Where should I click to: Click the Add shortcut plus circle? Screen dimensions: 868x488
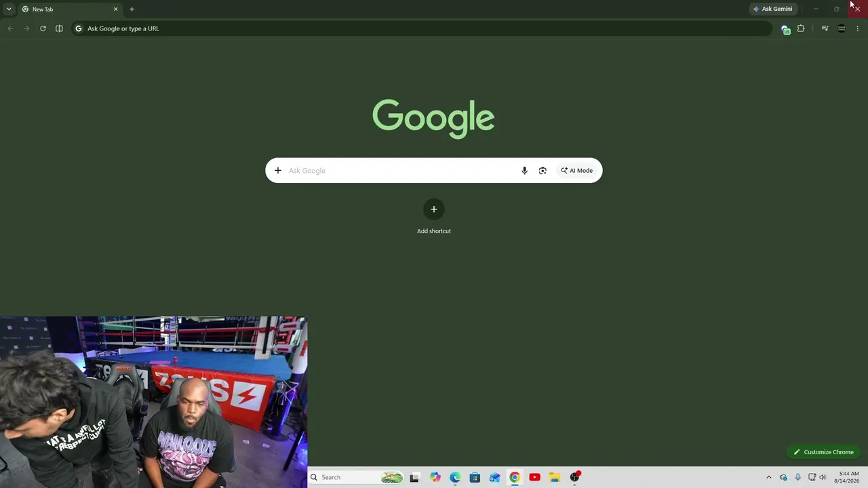click(434, 209)
